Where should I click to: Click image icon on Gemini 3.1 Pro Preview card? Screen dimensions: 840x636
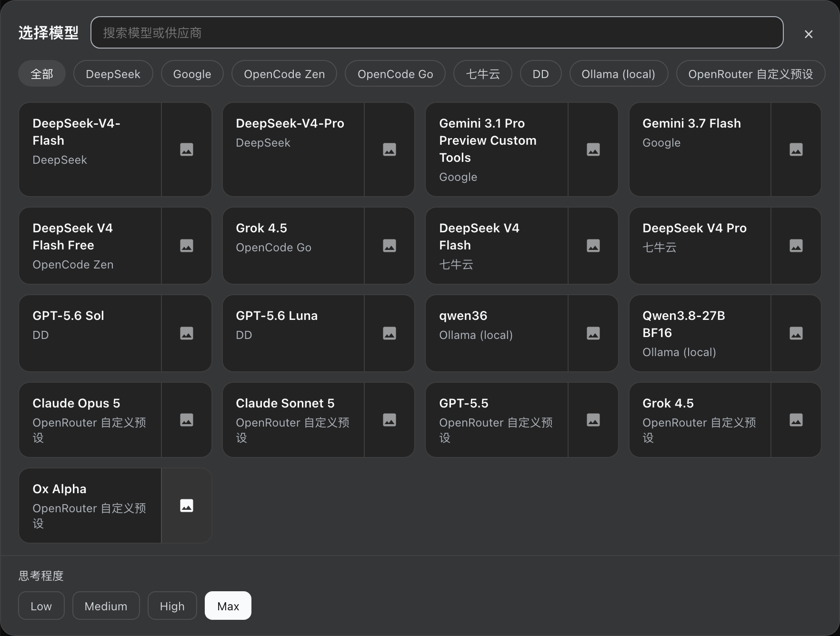click(x=593, y=149)
